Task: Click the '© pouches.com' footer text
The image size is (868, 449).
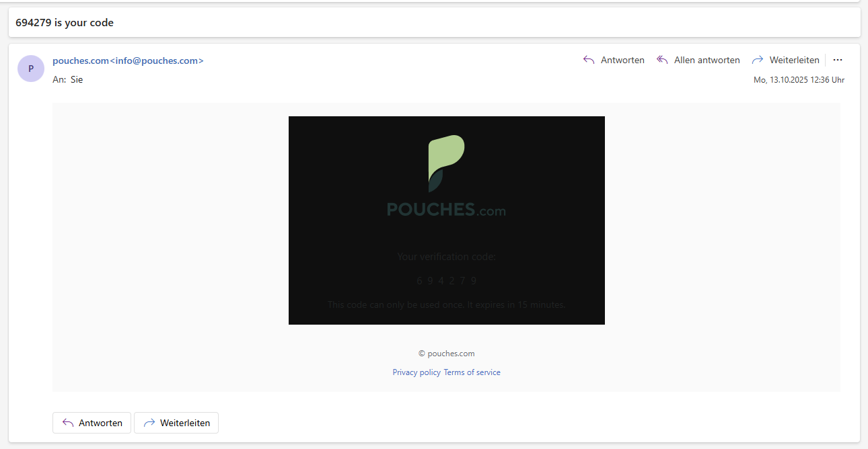Action: (x=446, y=354)
